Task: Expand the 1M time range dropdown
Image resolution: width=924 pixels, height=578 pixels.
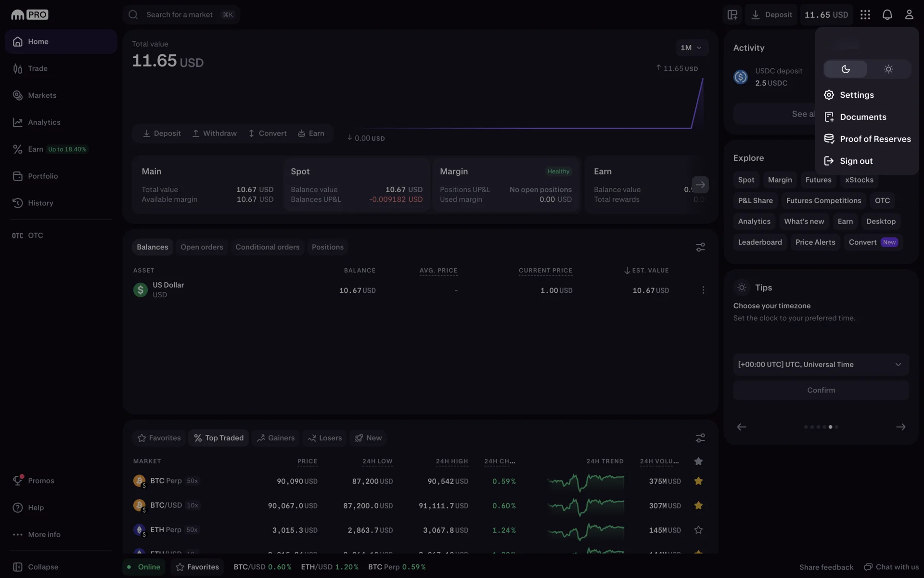Action: [692, 48]
